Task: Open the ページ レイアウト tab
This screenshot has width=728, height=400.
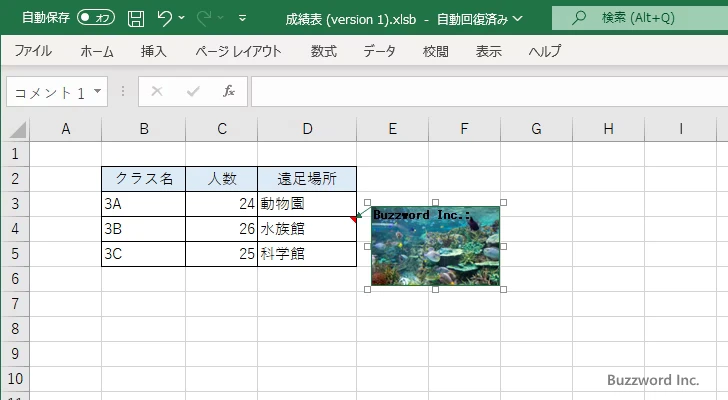Action: (238, 51)
